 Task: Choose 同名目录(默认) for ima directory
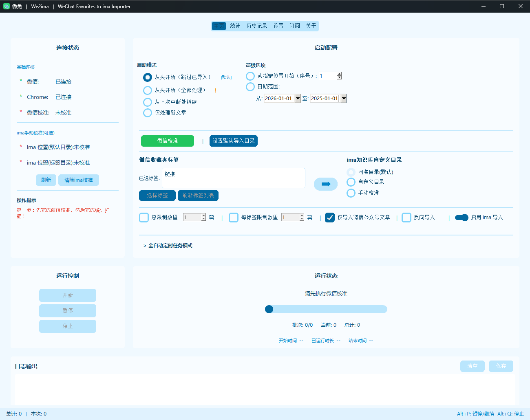351,172
